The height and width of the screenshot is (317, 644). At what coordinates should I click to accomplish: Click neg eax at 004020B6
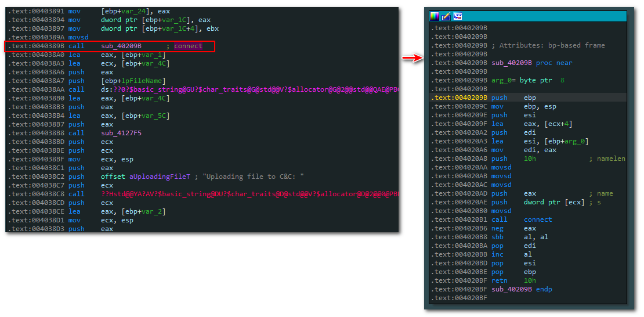pos(483,228)
